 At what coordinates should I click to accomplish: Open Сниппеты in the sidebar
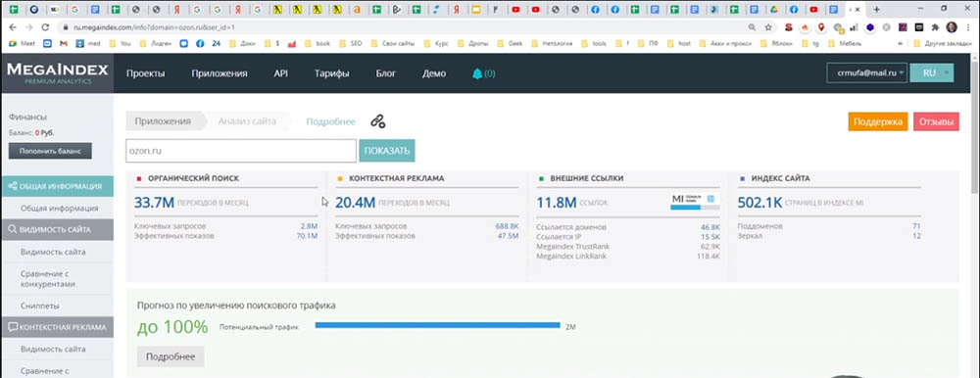click(40, 307)
